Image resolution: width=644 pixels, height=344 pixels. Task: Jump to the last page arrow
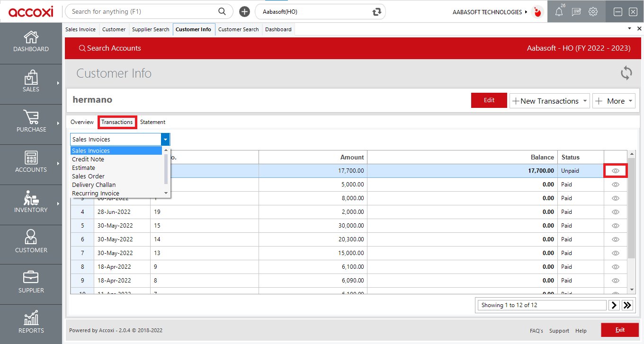pos(627,305)
